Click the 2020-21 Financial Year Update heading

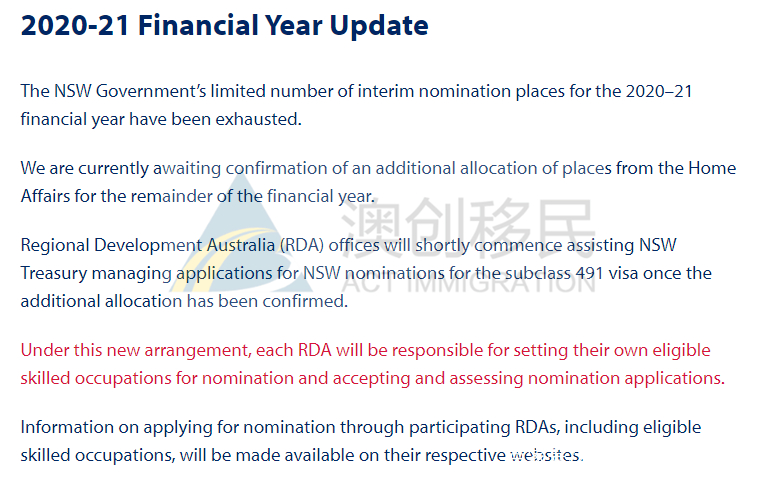[x=224, y=25]
